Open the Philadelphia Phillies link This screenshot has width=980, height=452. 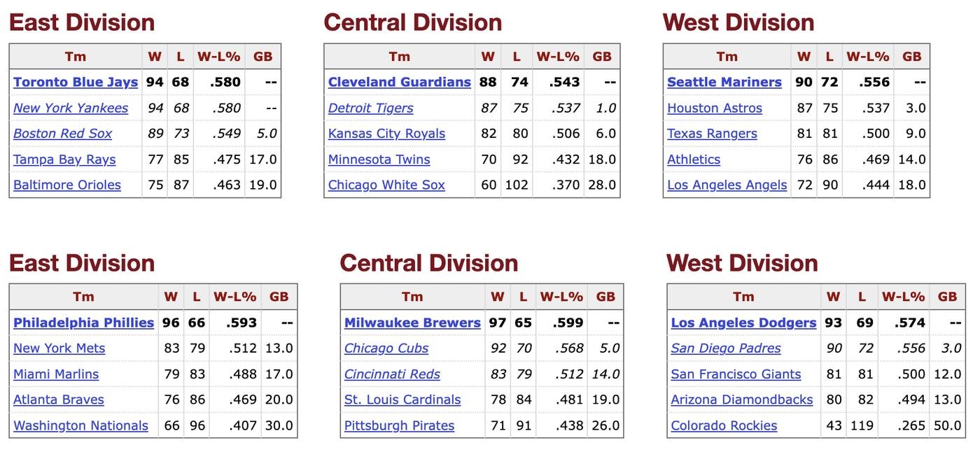pos(83,323)
